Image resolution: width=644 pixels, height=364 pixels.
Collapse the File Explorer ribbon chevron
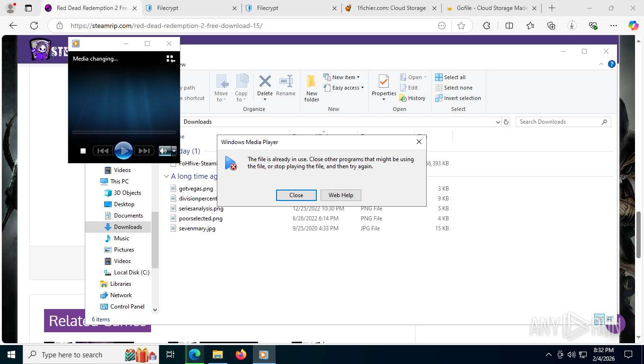click(x=602, y=64)
